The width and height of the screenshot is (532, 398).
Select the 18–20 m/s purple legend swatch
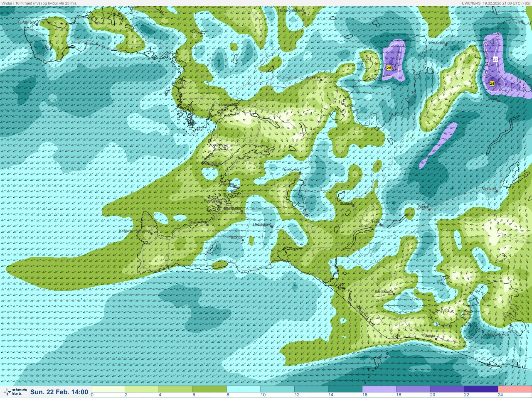(413, 389)
